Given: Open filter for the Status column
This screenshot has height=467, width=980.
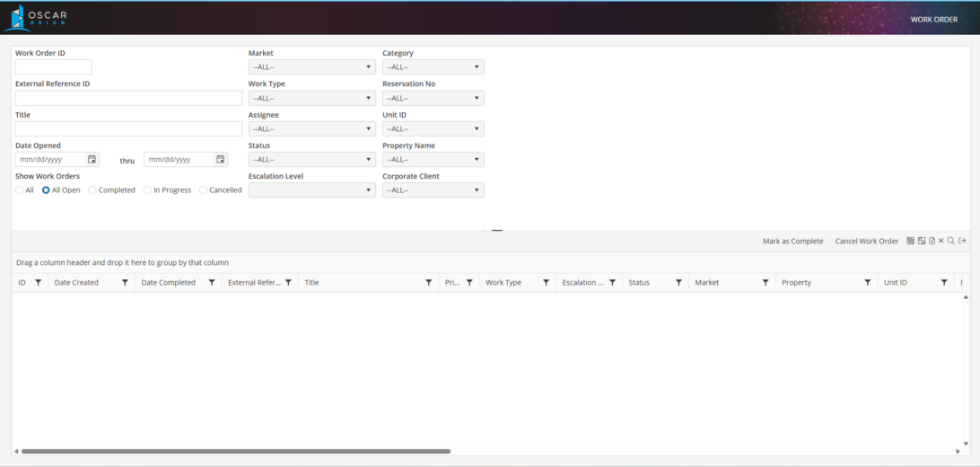Looking at the screenshot, I should coord(678,283).
